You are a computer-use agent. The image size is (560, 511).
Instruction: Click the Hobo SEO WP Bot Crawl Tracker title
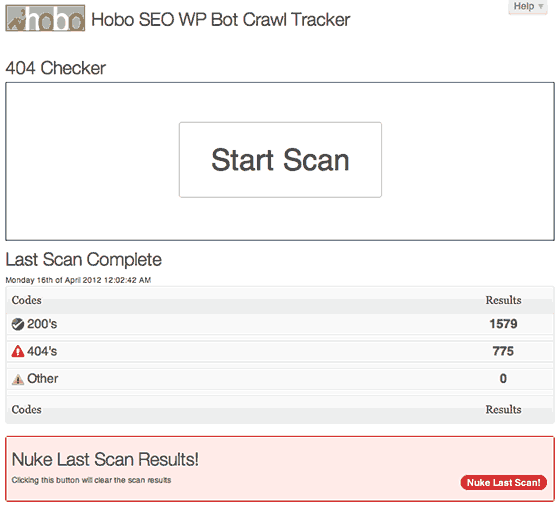[x=221, y=20]
